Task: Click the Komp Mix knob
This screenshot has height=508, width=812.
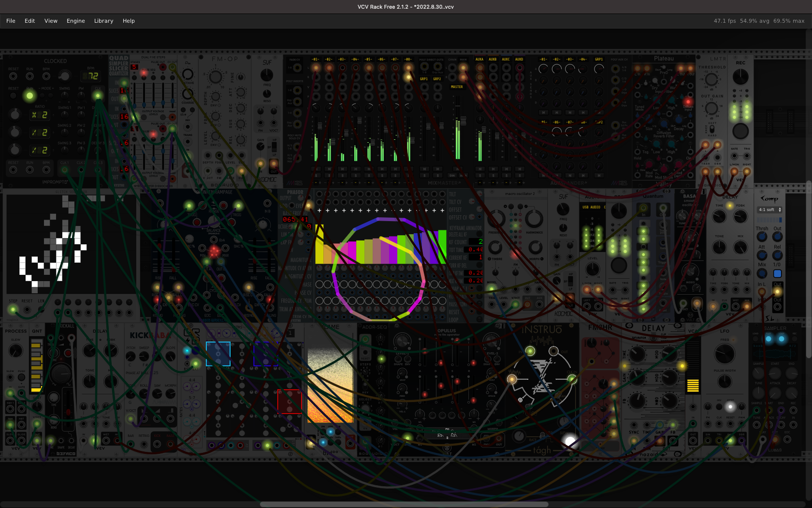Action: coord(762,273)
